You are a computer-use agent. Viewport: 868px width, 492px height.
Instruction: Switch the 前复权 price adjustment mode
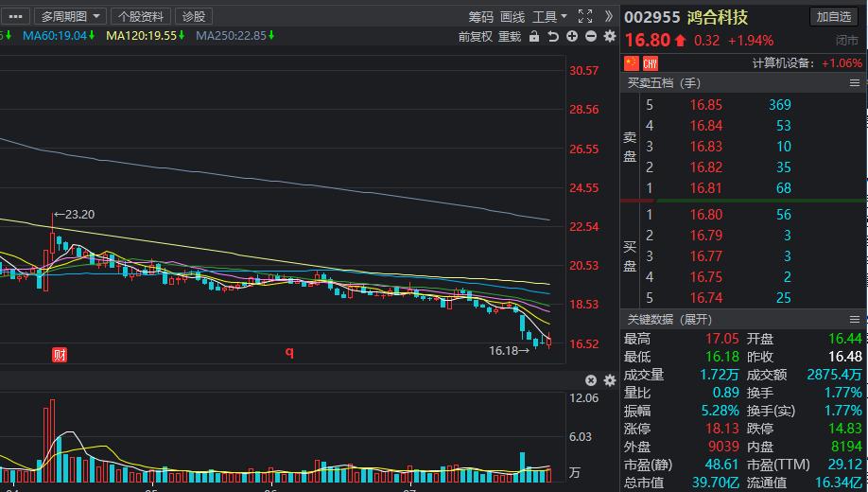coord(475,37)
